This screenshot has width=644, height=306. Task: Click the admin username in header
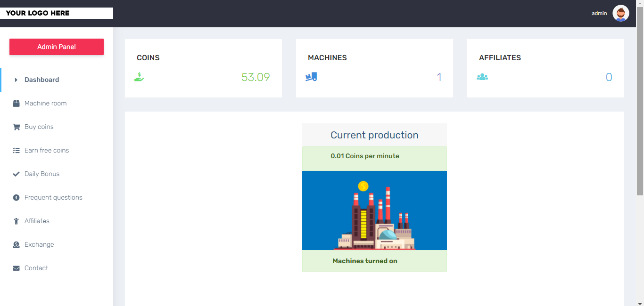point(599,13)
